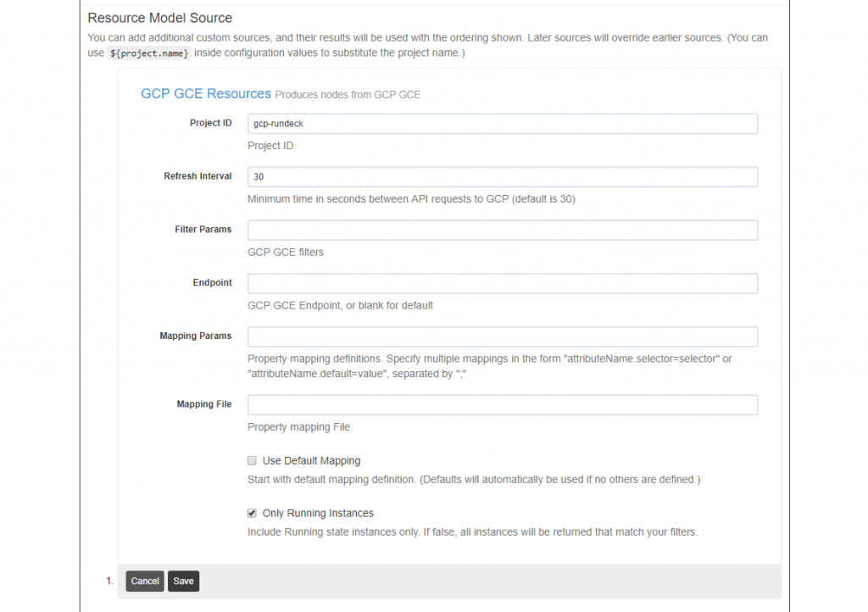
Task: Click the ${project.name} code snippet
Action: [149, 53]
